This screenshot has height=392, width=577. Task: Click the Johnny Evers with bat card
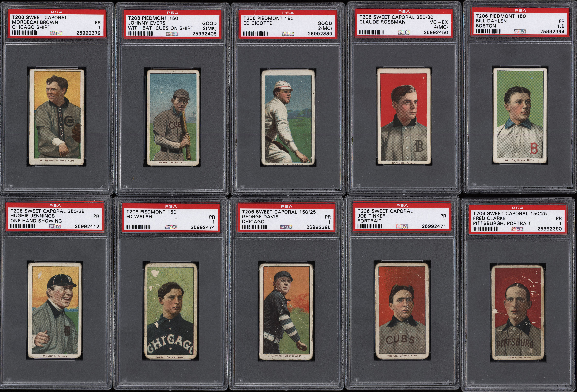(173, 118)
